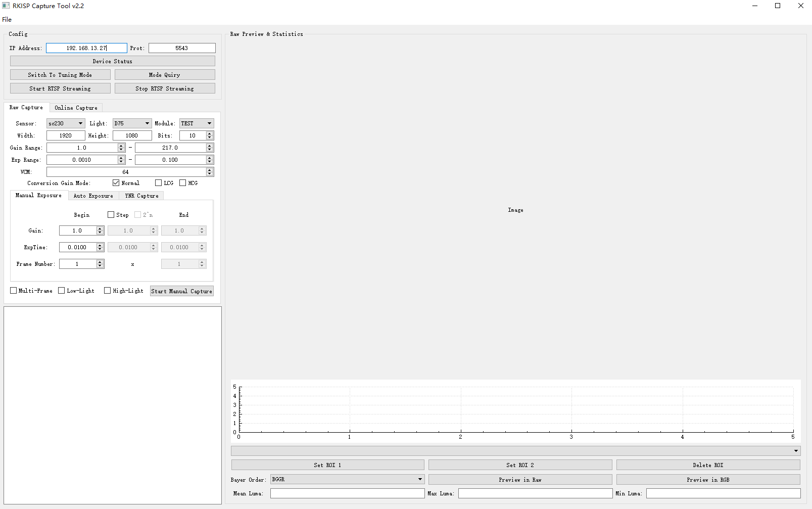Screen dimensions: 812x509
Task: Open the Light dropdown showing D75
Action: pyautogui.click(x=132, y=123)
